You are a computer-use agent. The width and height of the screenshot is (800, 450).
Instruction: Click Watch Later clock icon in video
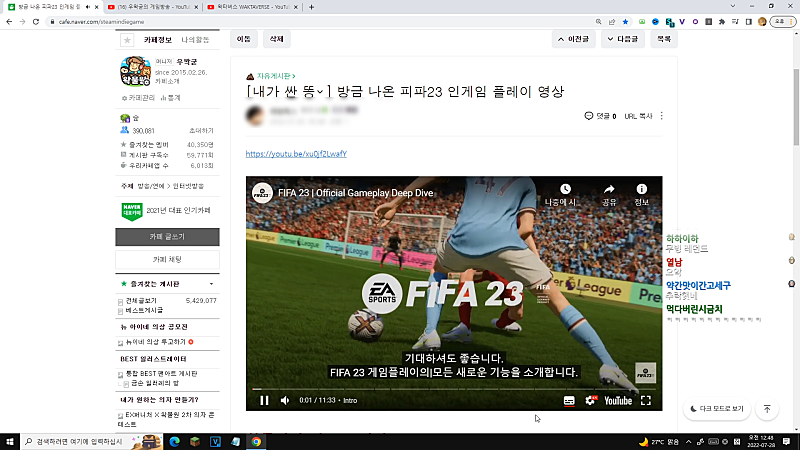coord(565,189)
